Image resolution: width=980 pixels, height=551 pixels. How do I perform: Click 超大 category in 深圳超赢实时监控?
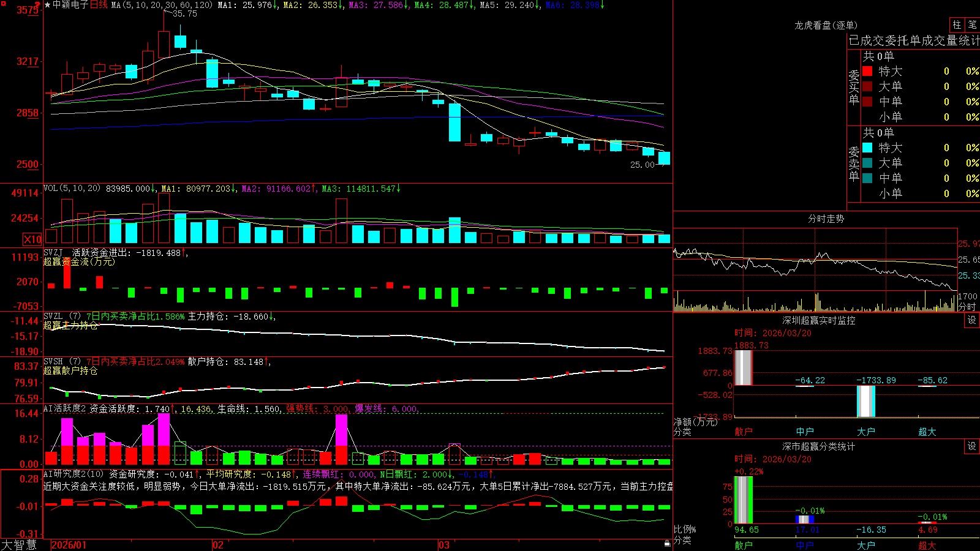[927, 432]
